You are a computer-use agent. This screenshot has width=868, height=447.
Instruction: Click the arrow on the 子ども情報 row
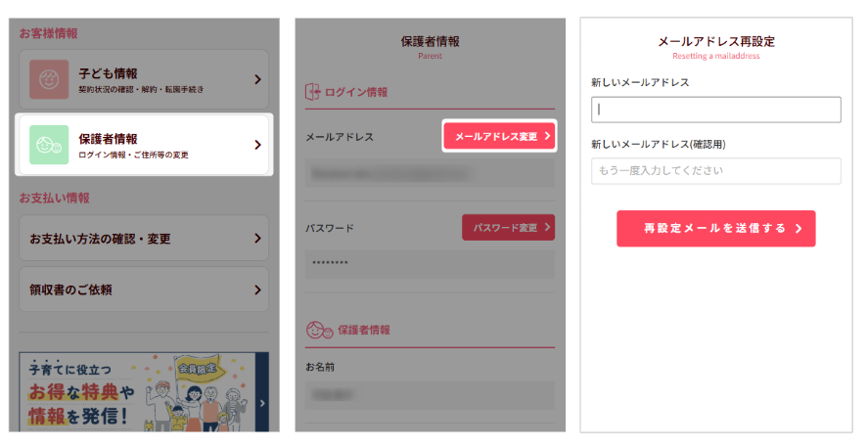[x=257, y=79]
